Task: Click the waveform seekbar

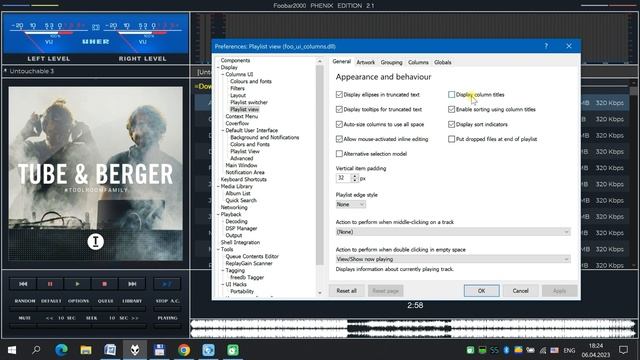Action: (x=413, y=329)
